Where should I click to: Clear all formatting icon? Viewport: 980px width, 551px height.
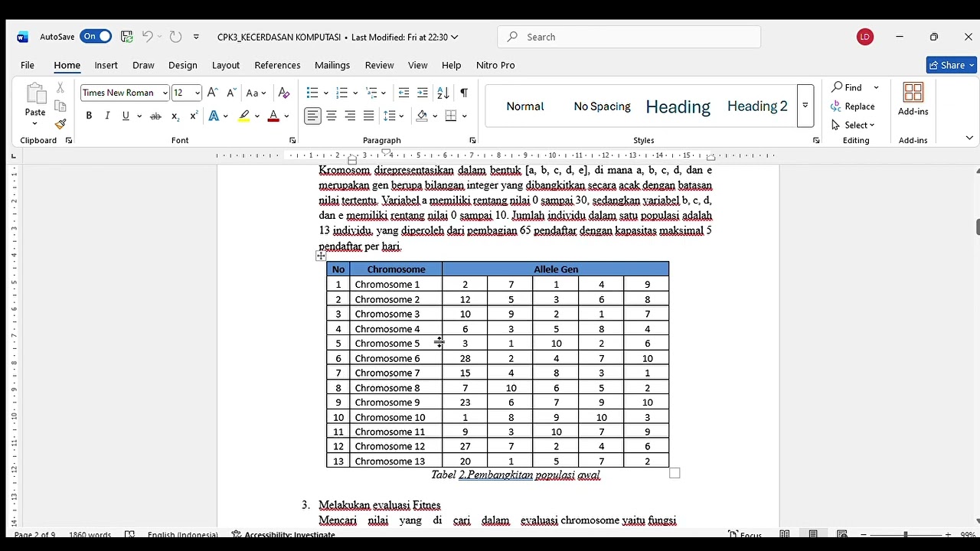click(284, 93)
